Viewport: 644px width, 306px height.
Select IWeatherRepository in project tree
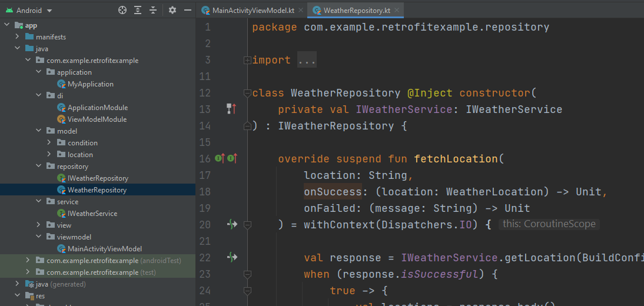click(x=98, y=178)
